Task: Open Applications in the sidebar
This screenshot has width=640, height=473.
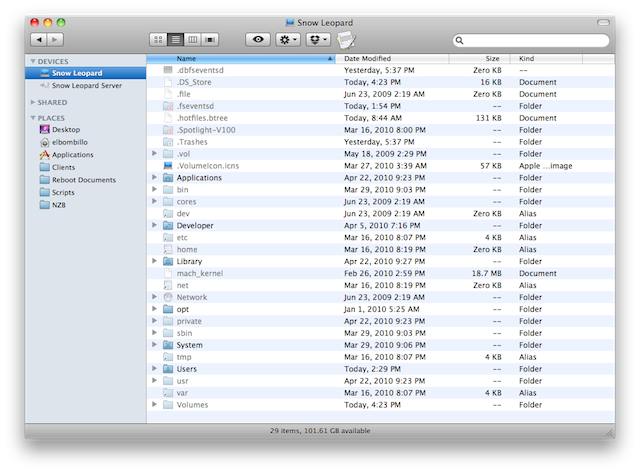Action: coord(72,155)
